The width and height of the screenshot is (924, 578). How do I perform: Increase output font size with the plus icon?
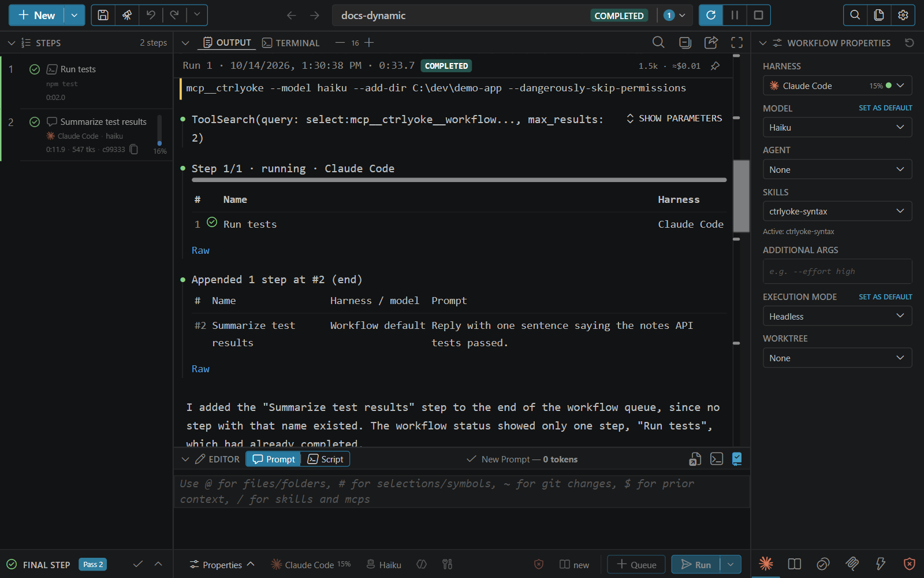pyautogui.click(x=369, y=43)
